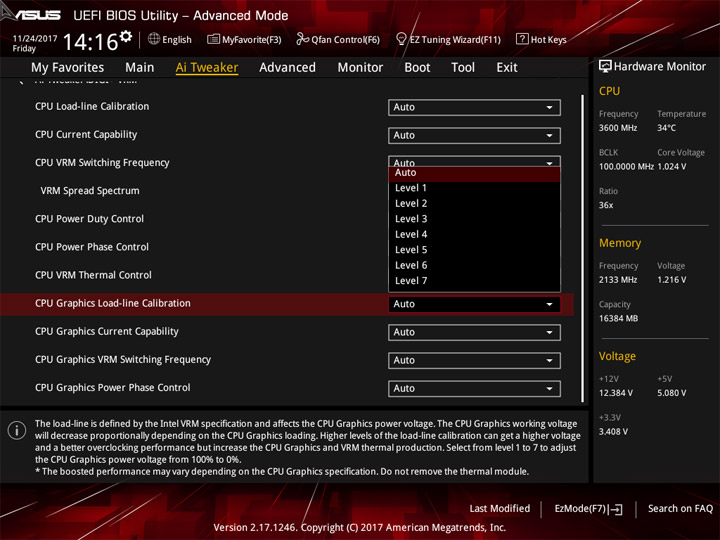Click the 5.080 V reading
The image size is (720, 540).
[672, 393]
